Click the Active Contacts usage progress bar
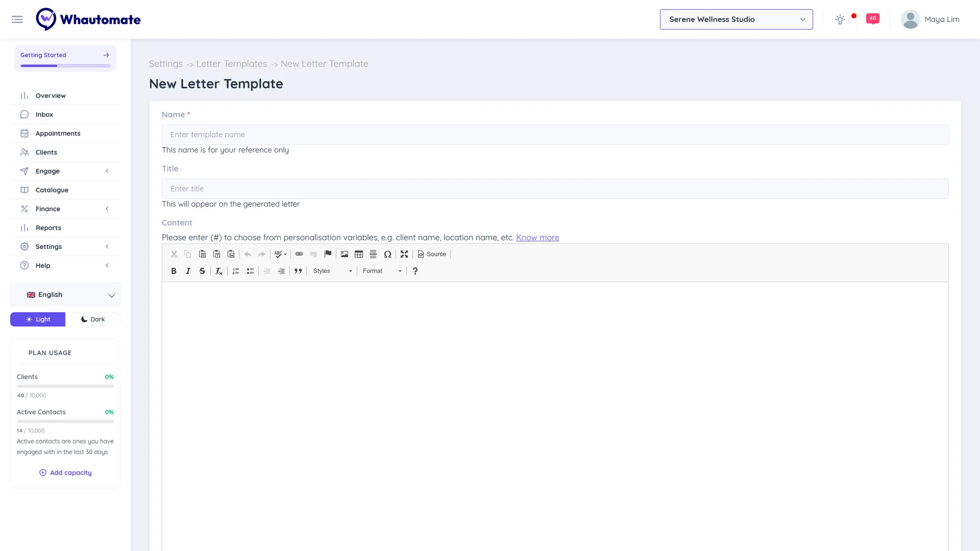980x551 pixels. pyautogui.click(x=65, y=421)
